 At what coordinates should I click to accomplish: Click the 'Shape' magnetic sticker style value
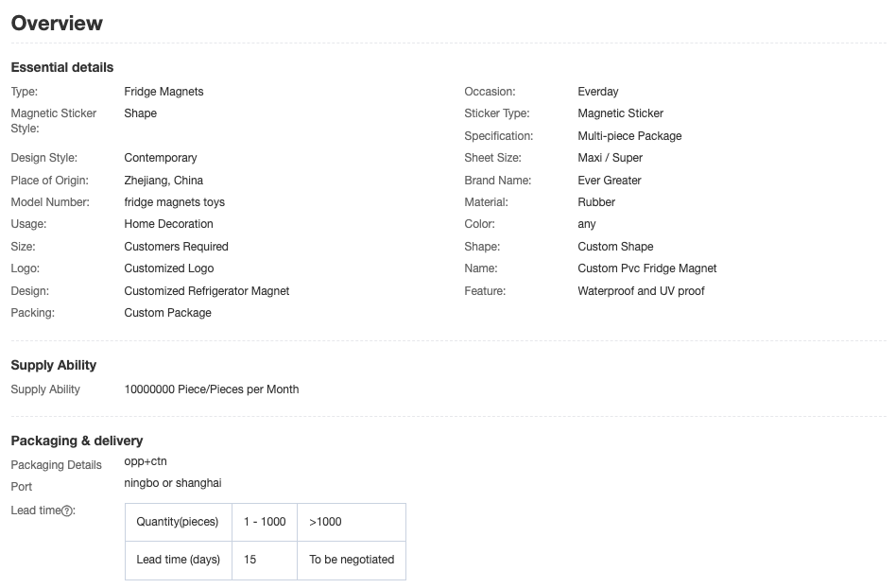141,113
